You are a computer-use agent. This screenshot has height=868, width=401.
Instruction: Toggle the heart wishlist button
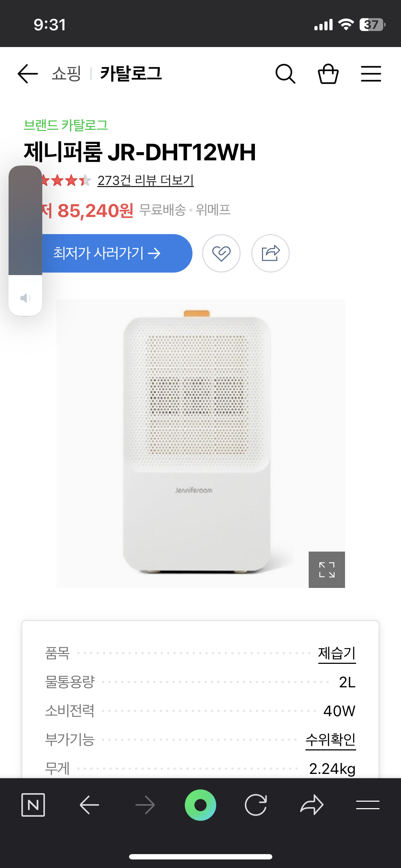pos(221,253)
